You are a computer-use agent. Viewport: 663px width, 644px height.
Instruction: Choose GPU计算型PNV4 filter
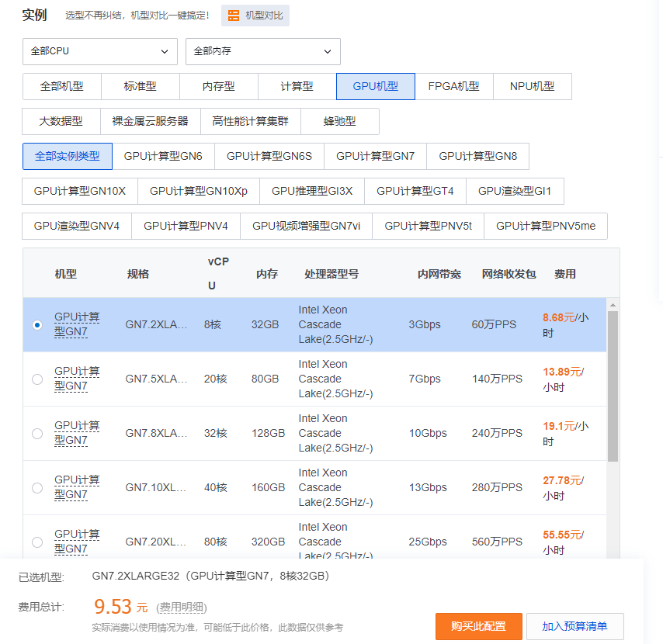186,227
